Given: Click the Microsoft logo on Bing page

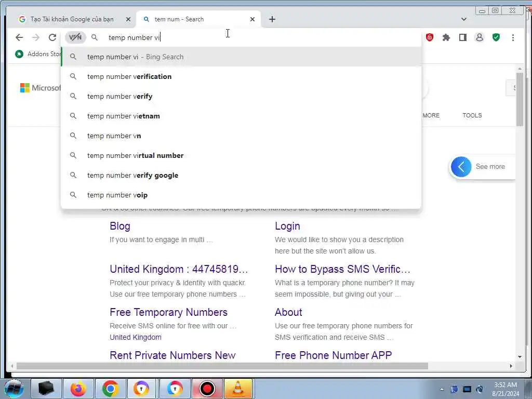Looking at the screenshot, I should click(41, 88).
